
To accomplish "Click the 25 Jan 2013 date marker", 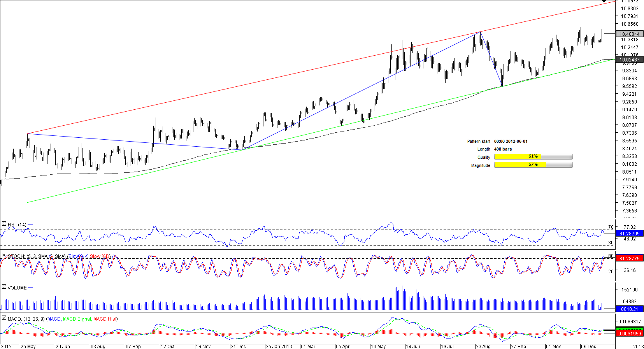I will coord(279,346).
